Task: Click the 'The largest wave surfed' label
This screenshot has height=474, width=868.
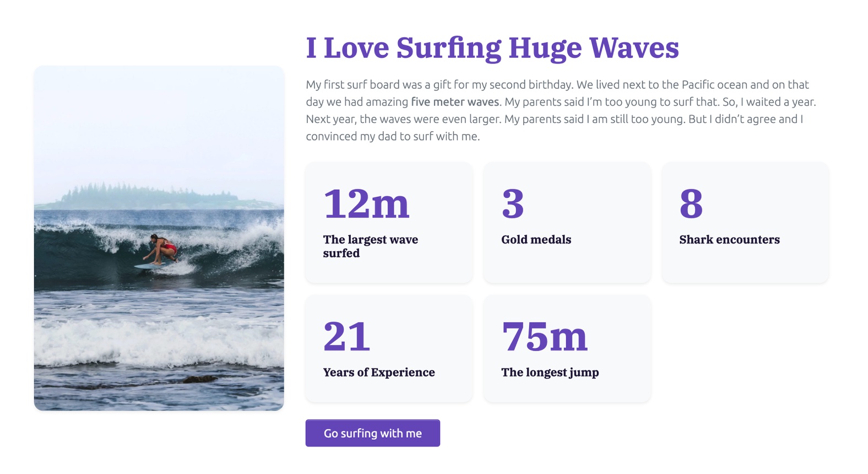Action: [x=371, y=246]
